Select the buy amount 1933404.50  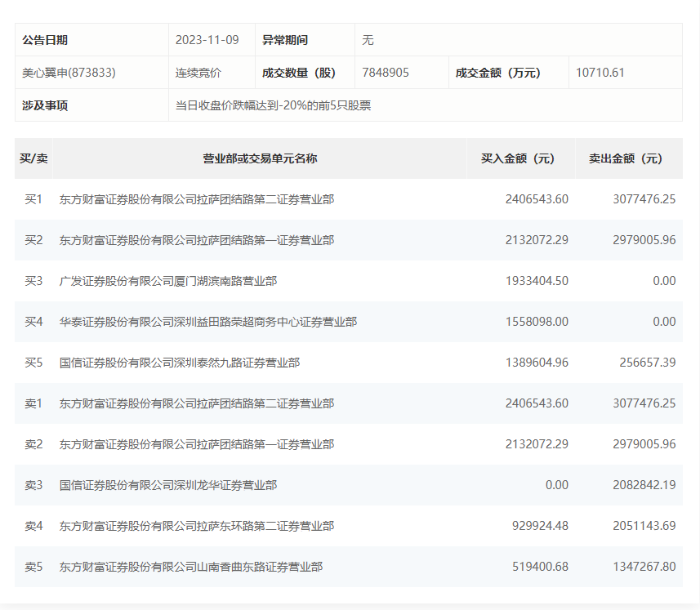(x=537, y=281)
